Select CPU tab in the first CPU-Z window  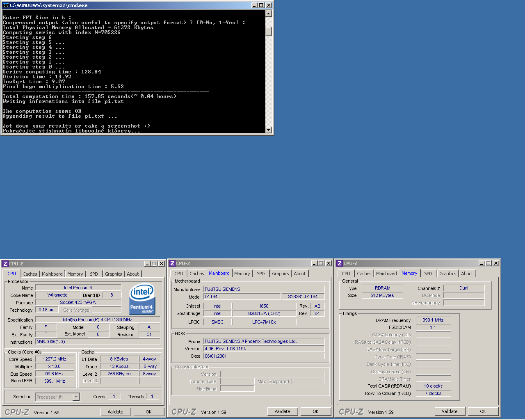coord(12,274)
